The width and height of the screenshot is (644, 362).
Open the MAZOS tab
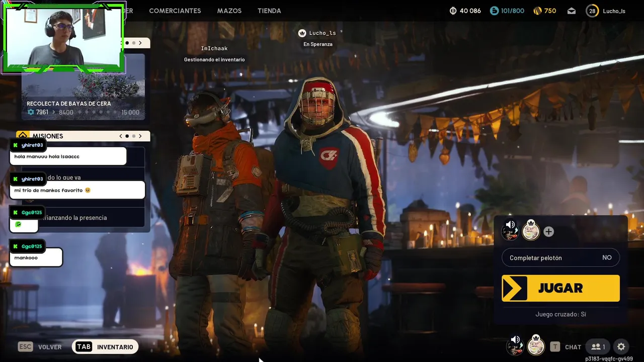pyautogui.click(x=229, y=11)
